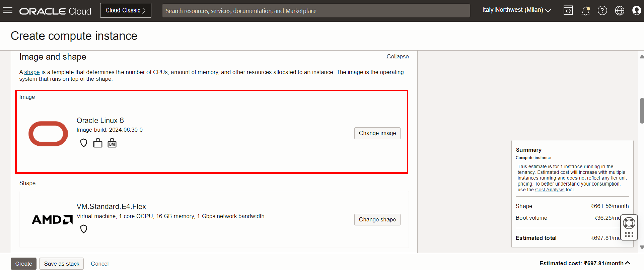Click the Oracle Linux 8 image name
This screenshot has height=270, width=644.
coord(100,120)
